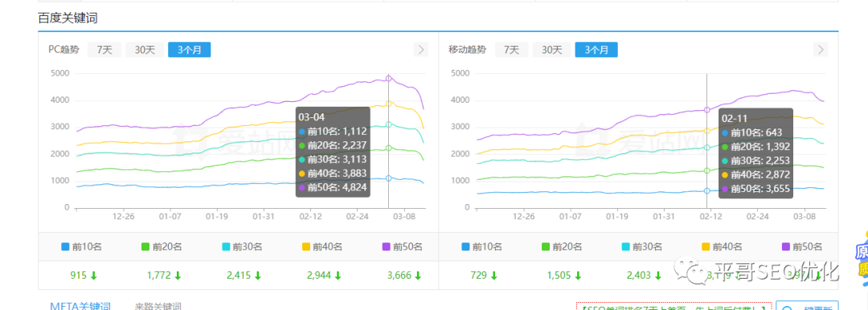Click the 03-08 axis date on mobile chart

805,216
